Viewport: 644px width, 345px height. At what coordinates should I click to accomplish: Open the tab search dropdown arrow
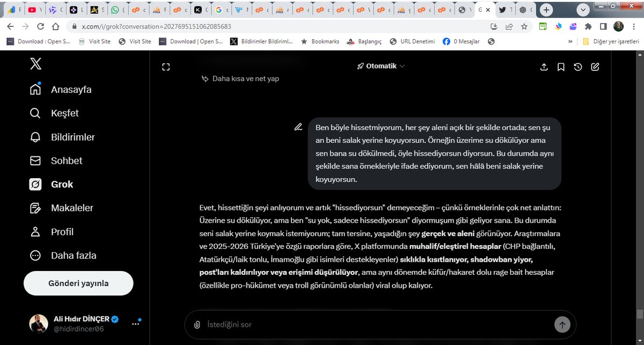tap(583, 10)
